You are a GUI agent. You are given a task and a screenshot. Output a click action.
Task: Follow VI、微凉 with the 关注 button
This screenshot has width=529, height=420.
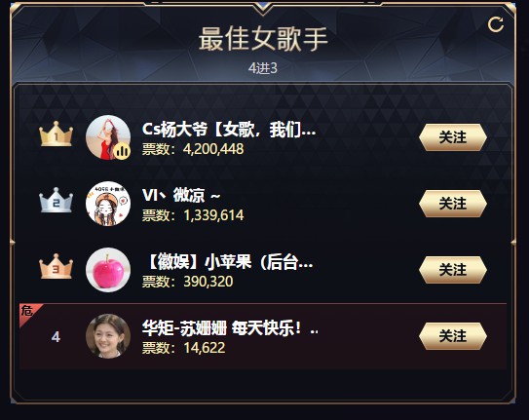(x=453, y=204)
